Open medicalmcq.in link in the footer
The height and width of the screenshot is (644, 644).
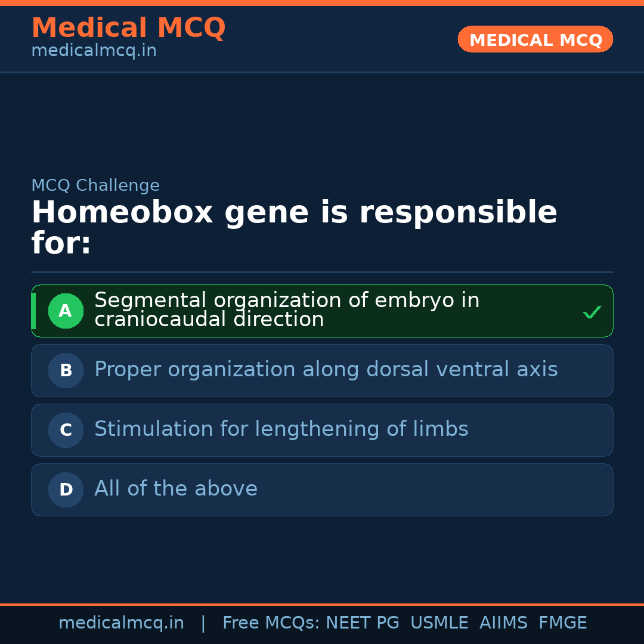121,623
